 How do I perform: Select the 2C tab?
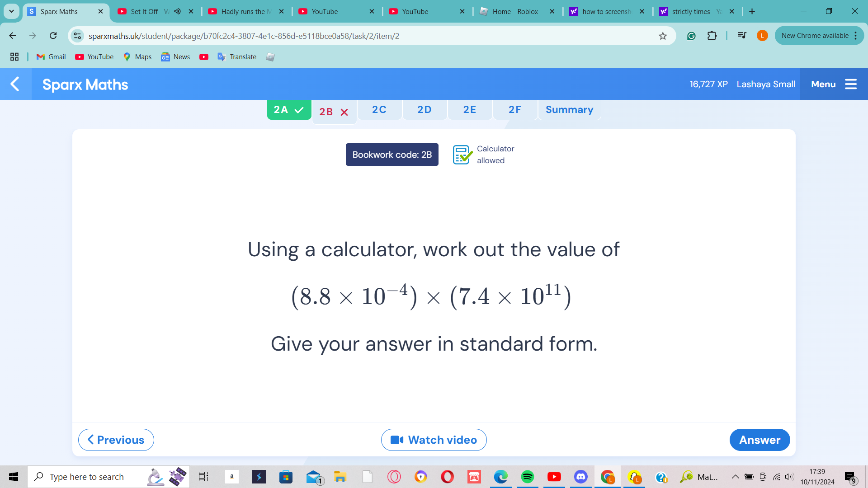click(379, 109)
